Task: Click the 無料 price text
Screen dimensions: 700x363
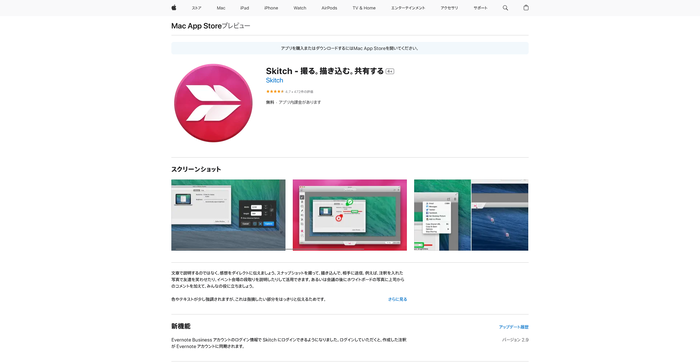Action: click(x=270, y=102)
